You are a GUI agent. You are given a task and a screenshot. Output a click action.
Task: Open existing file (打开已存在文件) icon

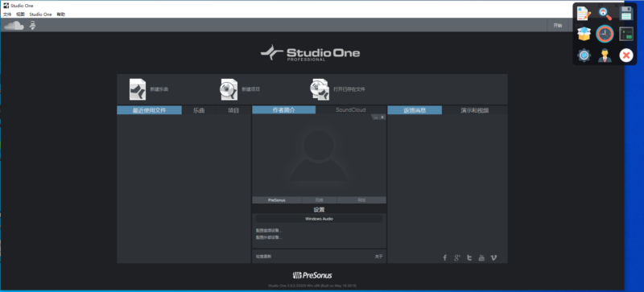(x=320, y=89)
